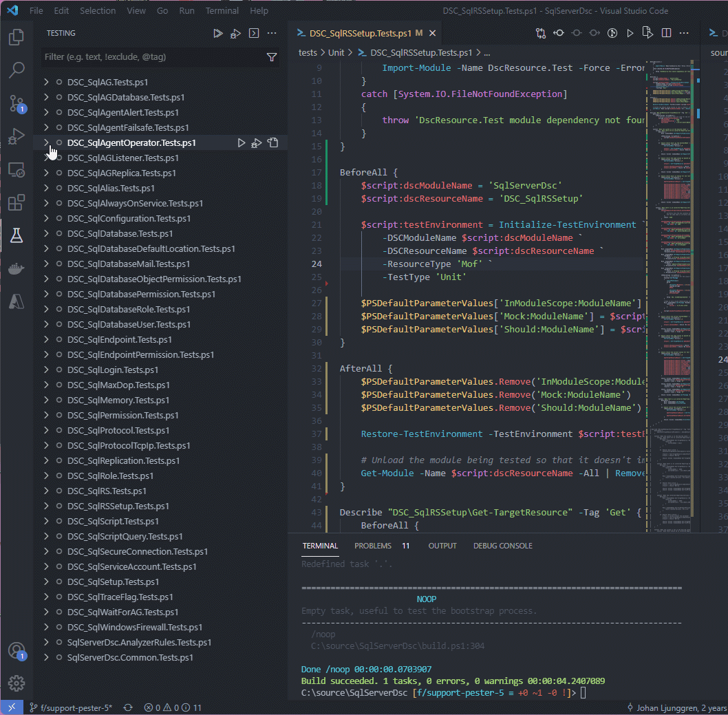The width and height of the screenshot is (728, 715).
Task: Expand the DSC_SqlLogin.Tests.ps1 tree item
Action: [46, 370]
